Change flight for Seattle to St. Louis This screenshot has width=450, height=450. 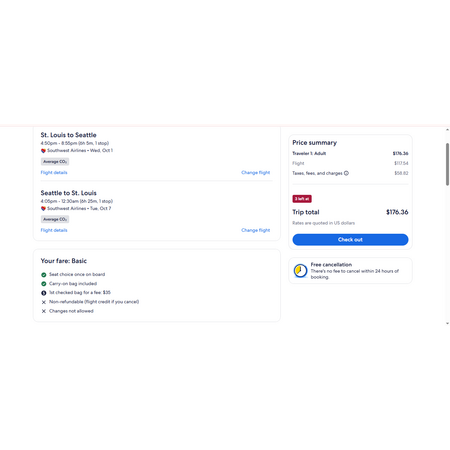pos(256,230)
